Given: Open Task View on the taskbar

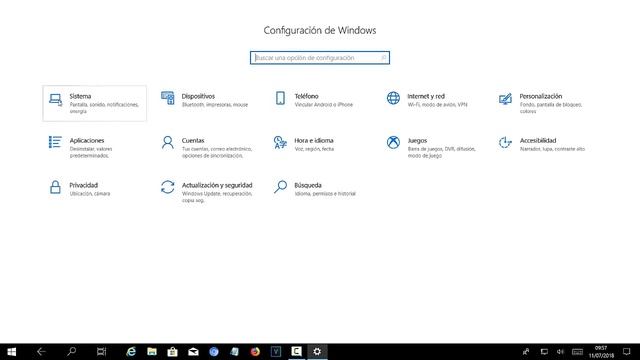Looking at the screenshot, I should click(101, 351).
